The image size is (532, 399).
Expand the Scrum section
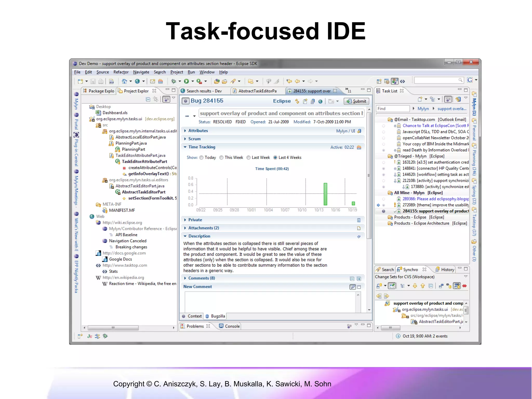pyautogui.click(x=185, y=139)
